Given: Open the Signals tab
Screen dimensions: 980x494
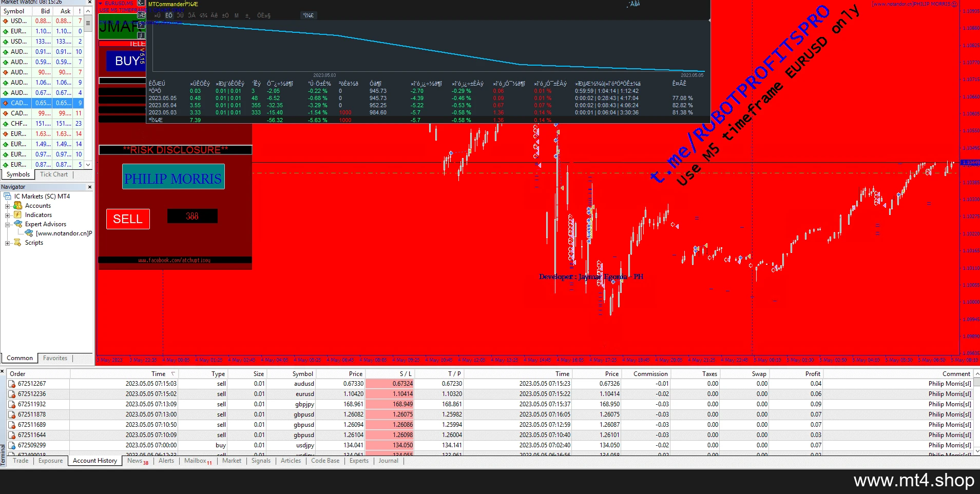Looking at the screenshot, I should click(x=261, y=461).
